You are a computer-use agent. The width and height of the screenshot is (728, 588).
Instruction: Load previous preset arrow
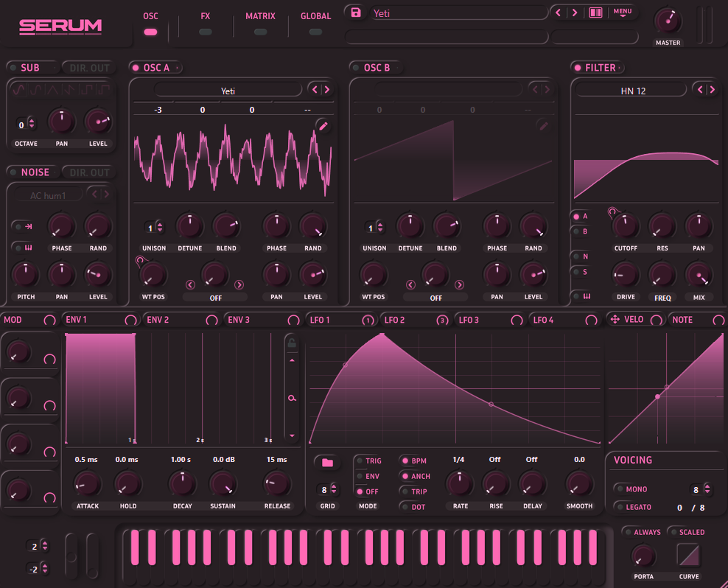pyautogui.click(x=559, y=13)
